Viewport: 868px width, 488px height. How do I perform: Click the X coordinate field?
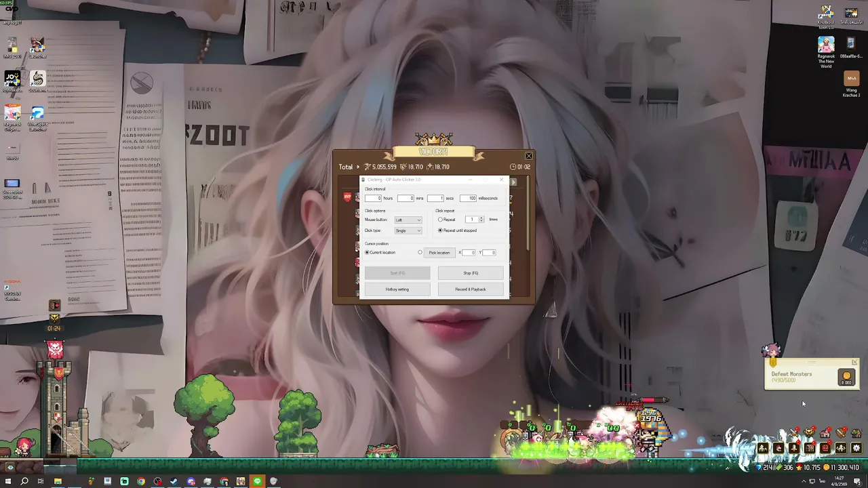469,253
